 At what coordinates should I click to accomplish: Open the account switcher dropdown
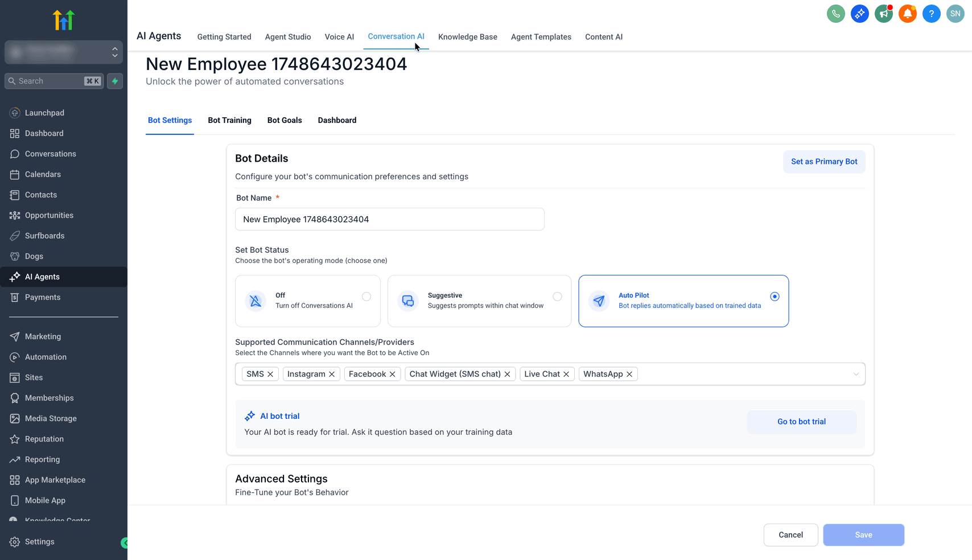tap(64, 52)
